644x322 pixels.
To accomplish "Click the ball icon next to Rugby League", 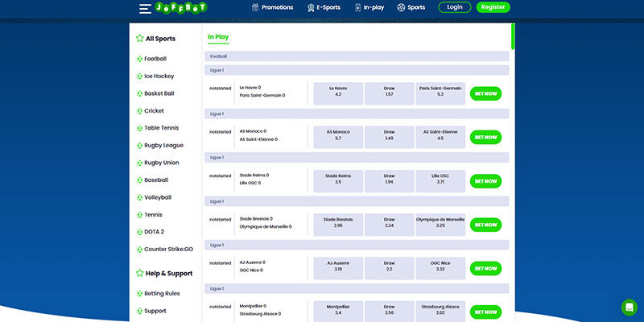I will (x=139, y=146).
